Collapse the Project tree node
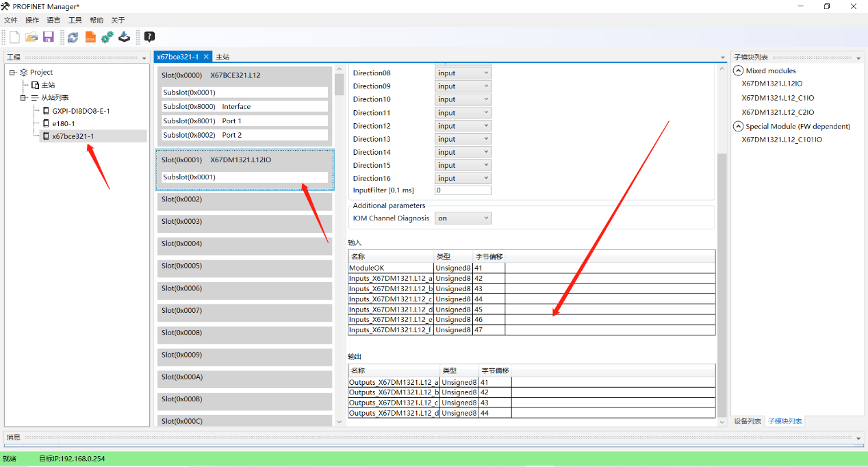 pos(12,72)
